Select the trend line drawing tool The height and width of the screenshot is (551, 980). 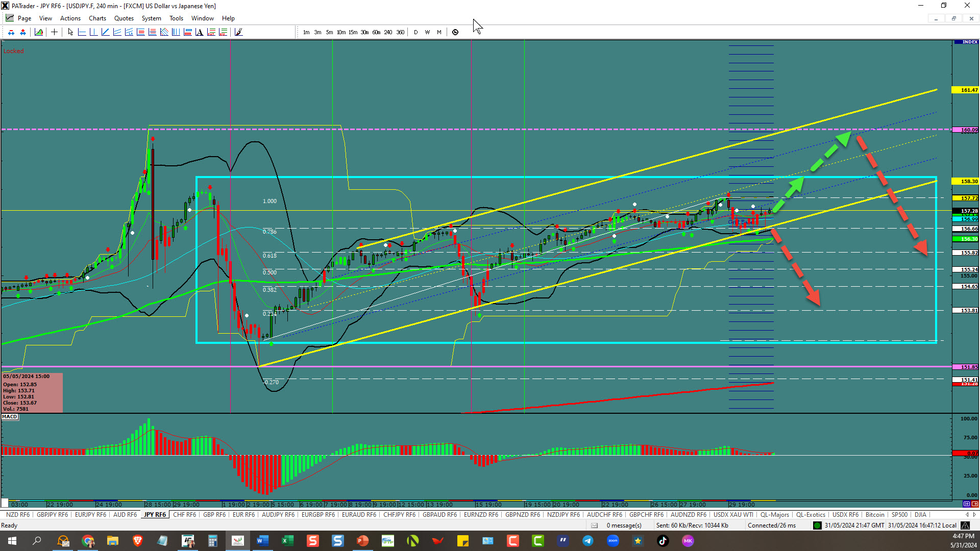(105, 32)
